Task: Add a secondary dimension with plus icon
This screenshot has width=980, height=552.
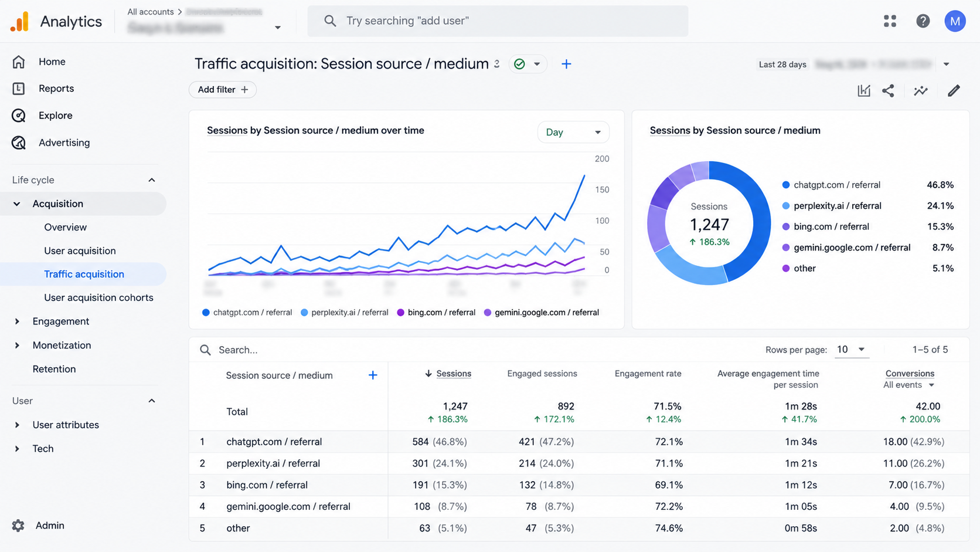Action: click(x=373, y=375)
